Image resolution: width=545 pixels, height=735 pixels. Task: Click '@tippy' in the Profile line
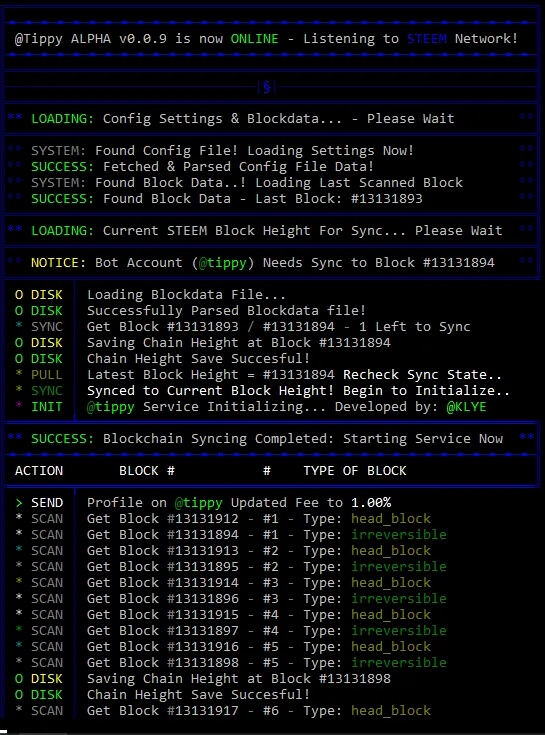[198, 502]
